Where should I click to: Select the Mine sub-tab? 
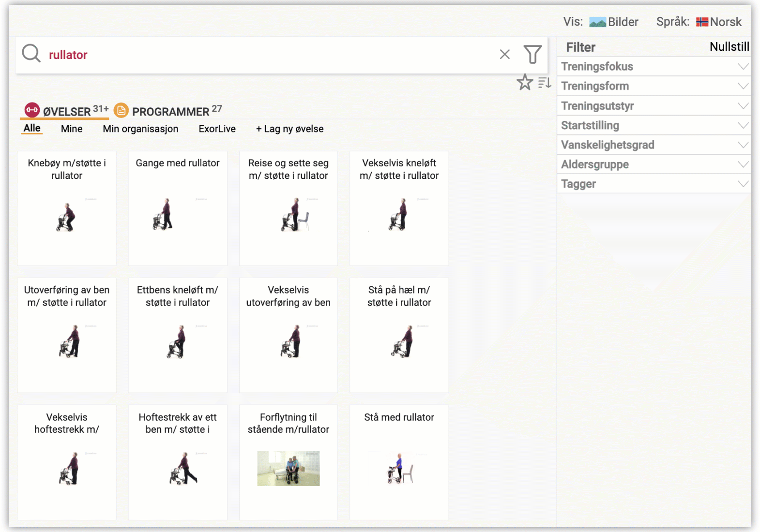pyautogui.click(x=72, y=129)
